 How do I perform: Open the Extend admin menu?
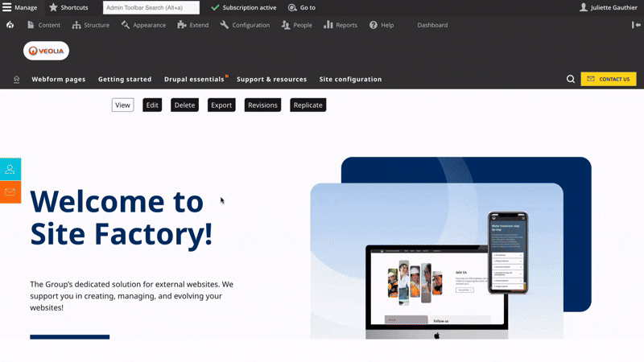pyautogui.click(x=193, y=25)
